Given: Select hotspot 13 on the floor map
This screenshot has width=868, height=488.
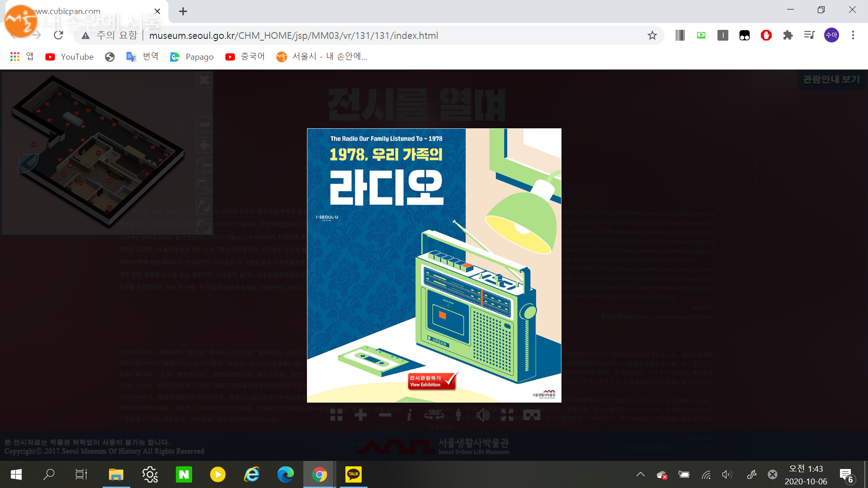Looking at the screenshot, I should click(x=76, y=113).
